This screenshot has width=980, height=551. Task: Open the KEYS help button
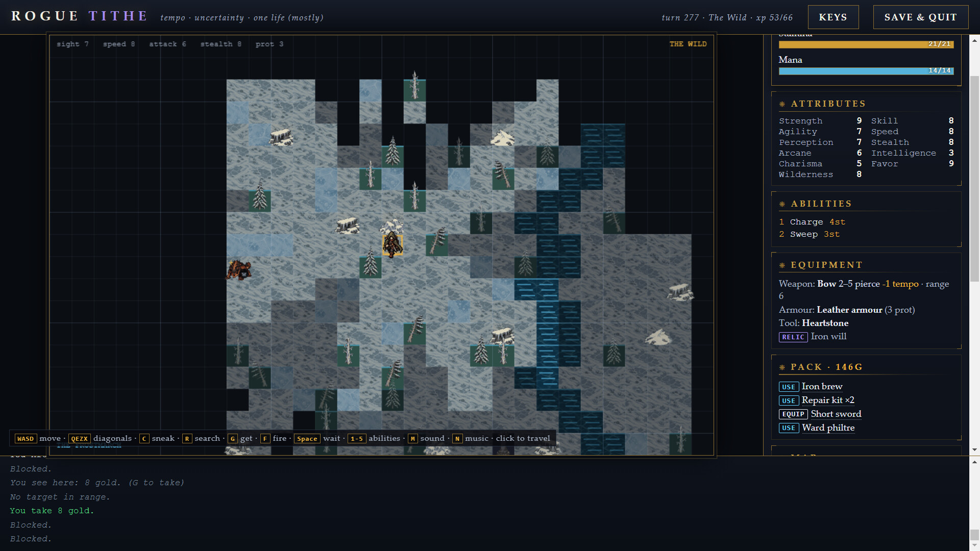(833, 17)
